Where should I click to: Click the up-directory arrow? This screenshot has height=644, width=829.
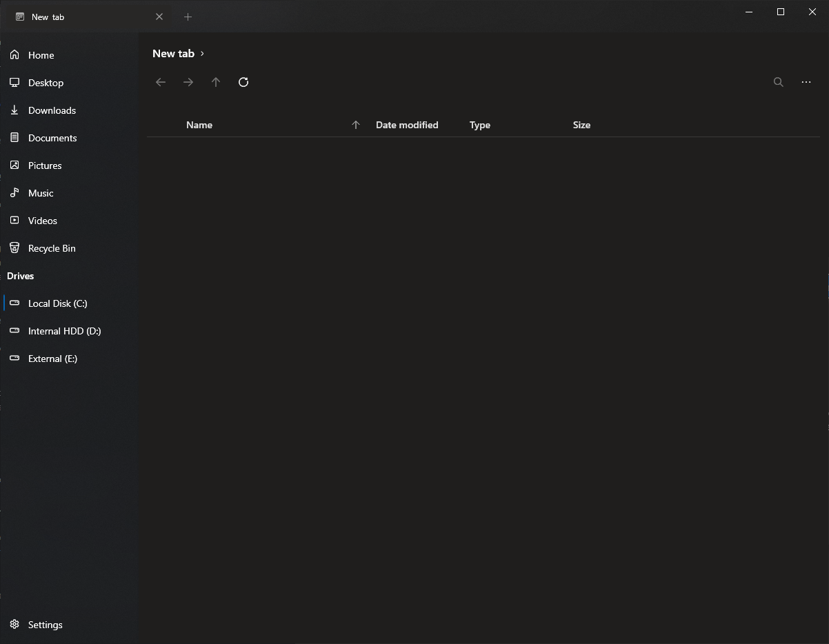pos(216,82)
